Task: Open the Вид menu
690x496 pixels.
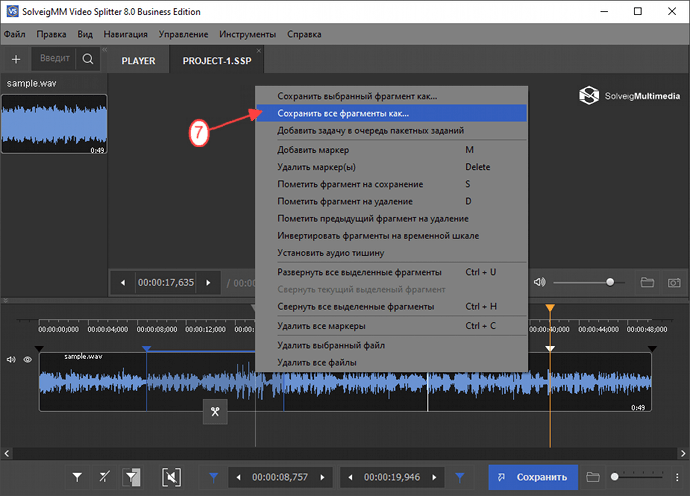Action: tap(85, 34)
